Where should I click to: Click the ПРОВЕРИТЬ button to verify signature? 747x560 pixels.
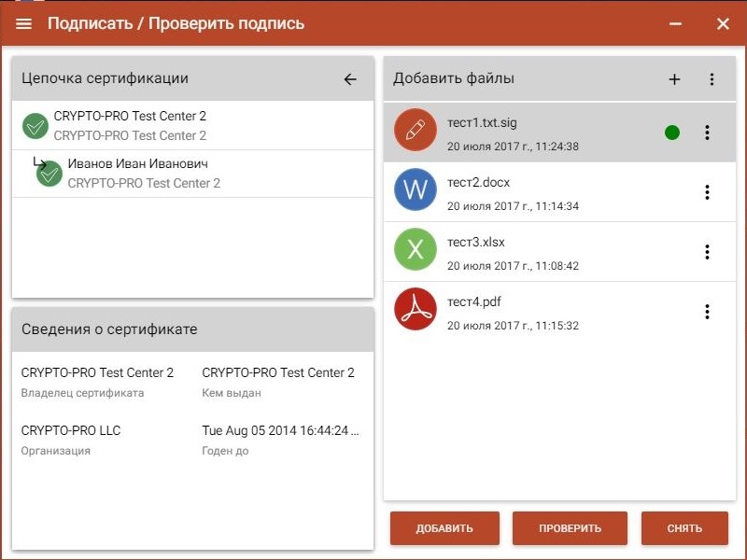click(570, 528)
